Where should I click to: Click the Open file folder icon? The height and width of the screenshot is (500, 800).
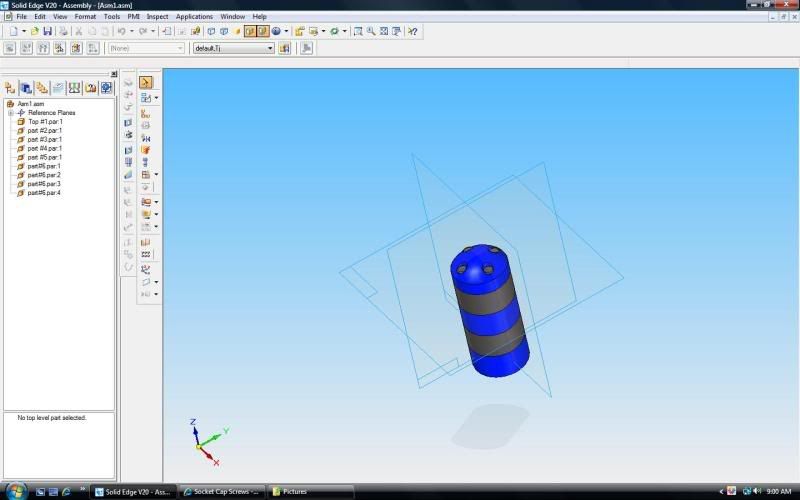pyautogui.click(x=35, y=32)
